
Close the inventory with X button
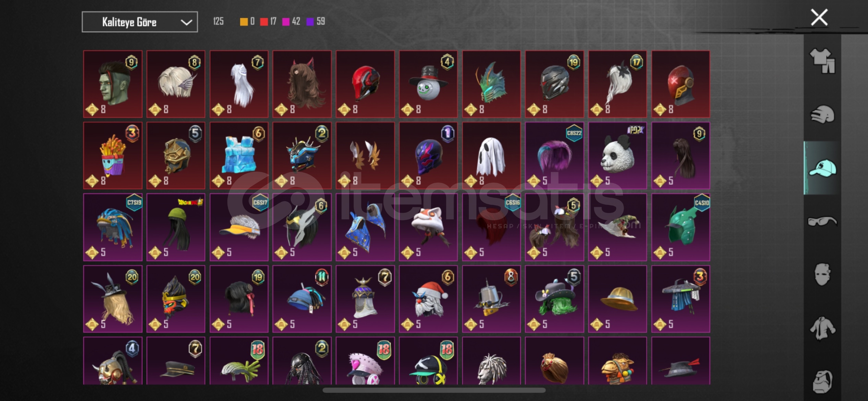pos(819,17)
